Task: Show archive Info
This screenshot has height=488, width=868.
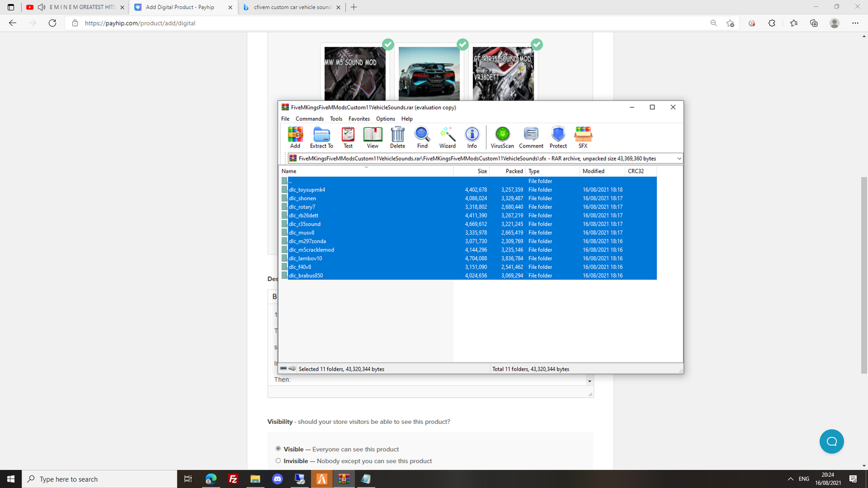Action: [x=472, y=138]
